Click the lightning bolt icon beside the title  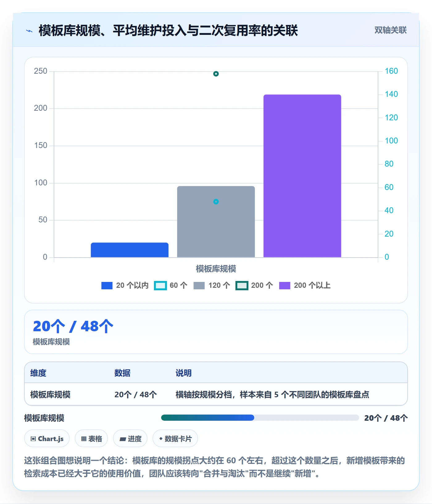tap(29, 31)
